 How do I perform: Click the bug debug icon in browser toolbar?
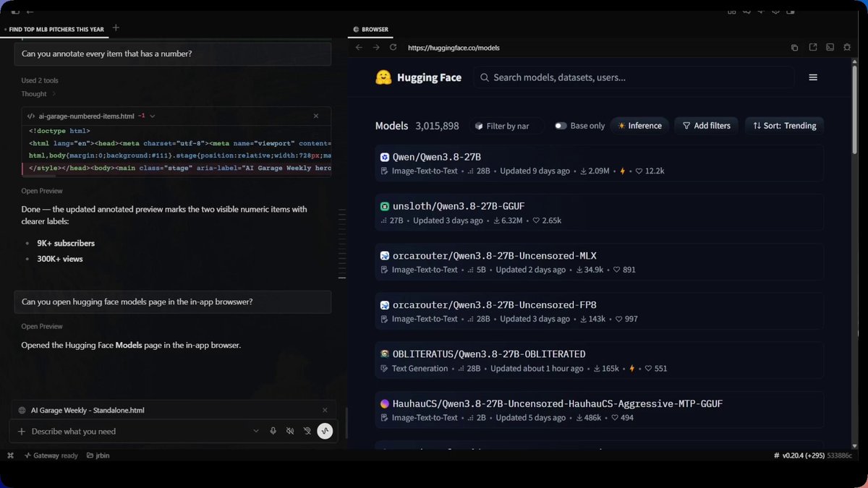[x=847, y=48]
